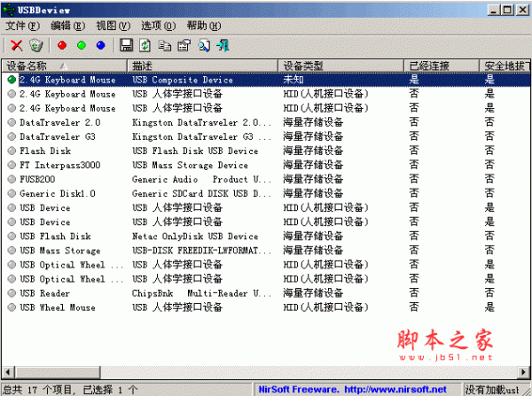Click the red X disconnect device icon
The height and width of the screenshot is (396, 532).
16,45
